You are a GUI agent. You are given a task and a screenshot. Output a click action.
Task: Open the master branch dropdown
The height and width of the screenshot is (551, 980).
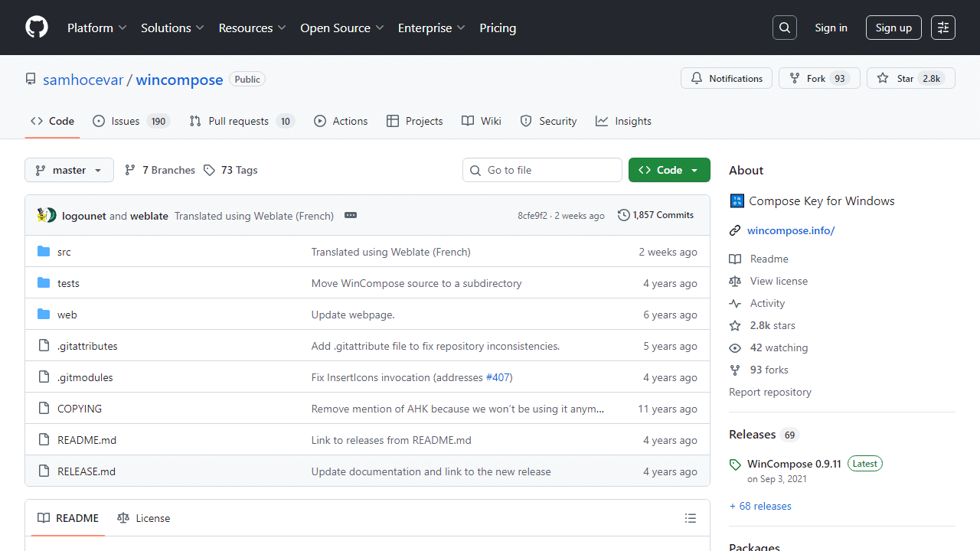(69, 170)
